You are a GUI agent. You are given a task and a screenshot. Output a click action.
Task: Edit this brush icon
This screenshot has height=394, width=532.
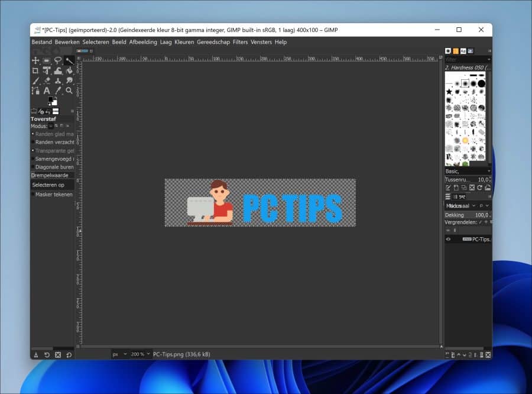[x=448, y=188]
